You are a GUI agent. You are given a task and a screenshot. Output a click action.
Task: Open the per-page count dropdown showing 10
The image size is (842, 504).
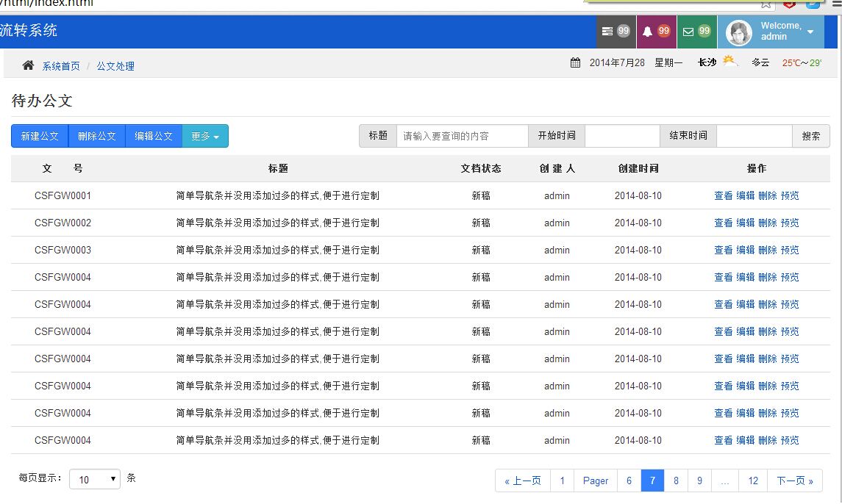pos(95,479)
